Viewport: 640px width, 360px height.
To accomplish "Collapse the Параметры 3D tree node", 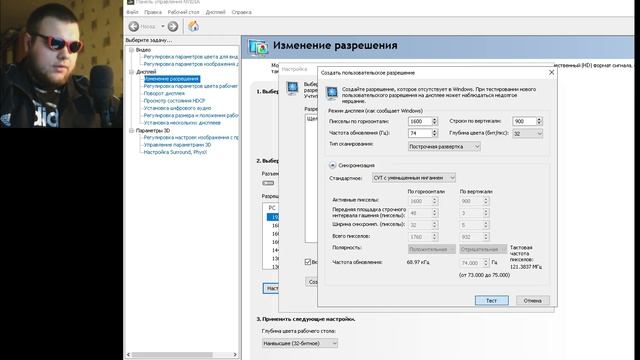I will click(131, 131).
